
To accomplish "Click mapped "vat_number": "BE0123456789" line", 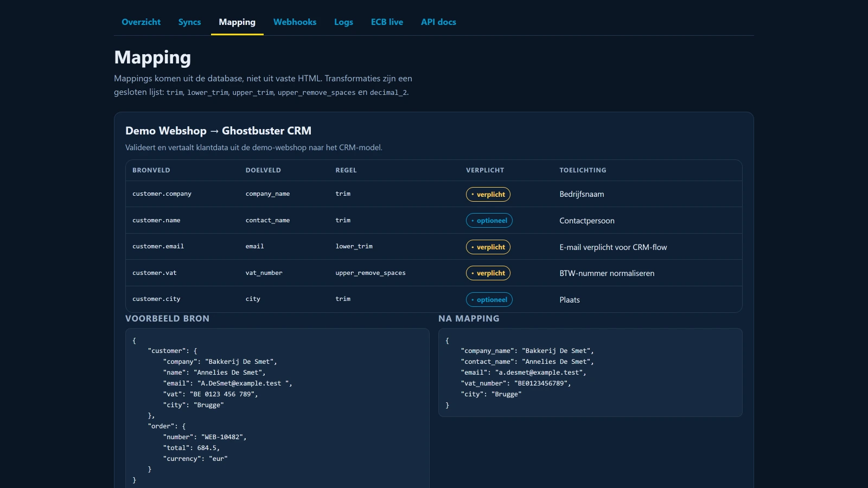I will (x=516, y=383).
